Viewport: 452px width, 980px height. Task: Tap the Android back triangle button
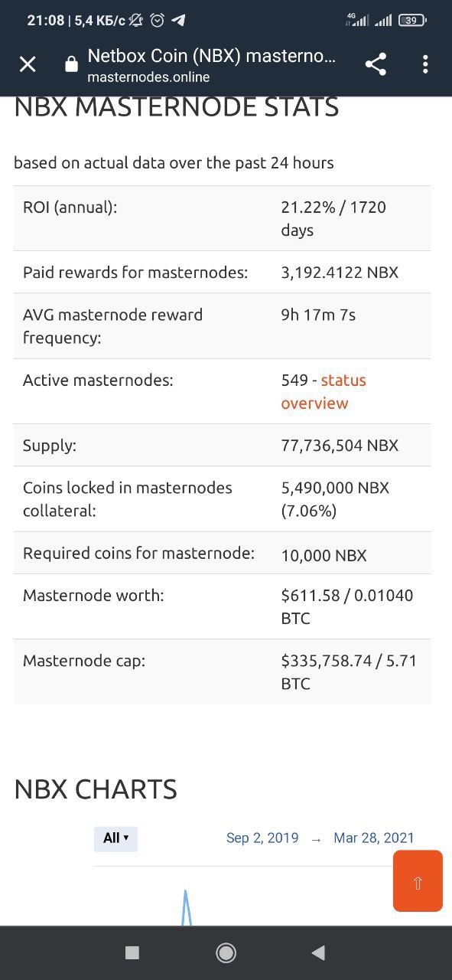318,952
